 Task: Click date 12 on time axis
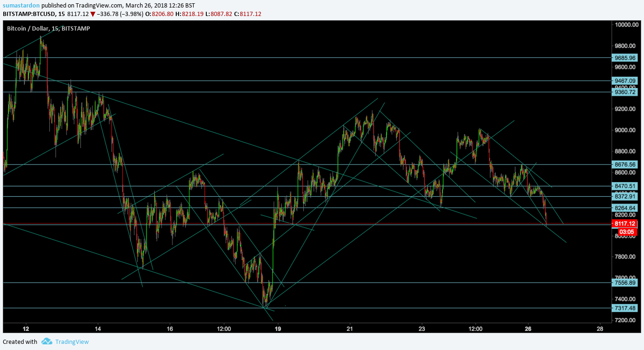(x=26, y=328)
